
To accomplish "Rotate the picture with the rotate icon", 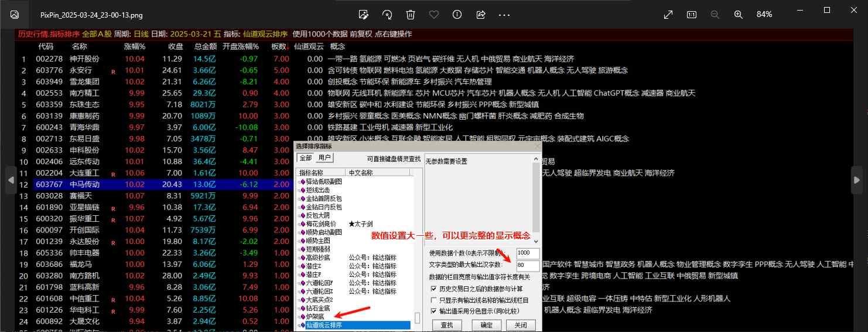I will 387,14.
